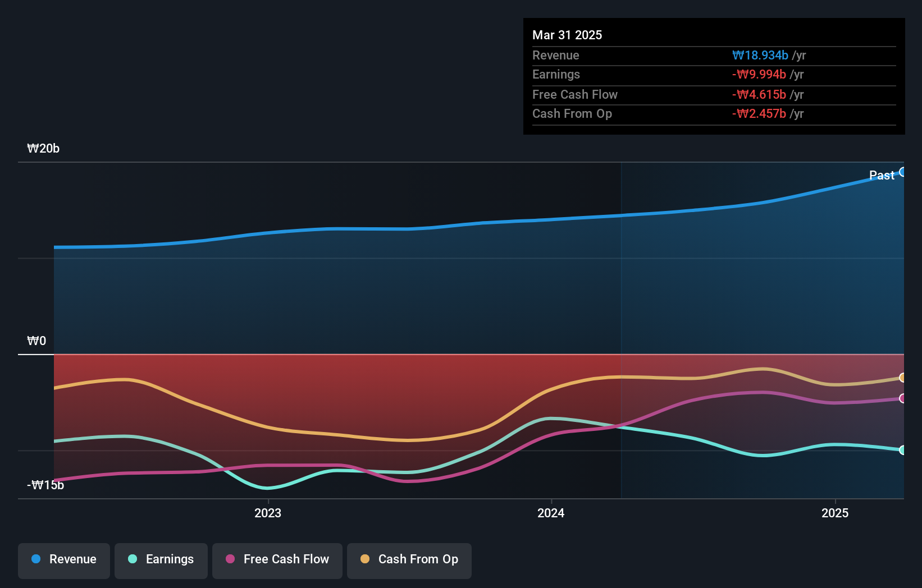Click the 2023 x-axis label
Screen dimensions: 922x588
coord(268,513)
